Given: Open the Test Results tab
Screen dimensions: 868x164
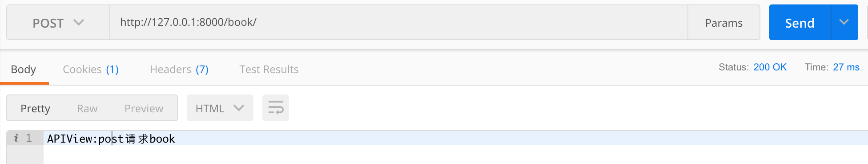Looking at the screenshot, I should [269, 70].
